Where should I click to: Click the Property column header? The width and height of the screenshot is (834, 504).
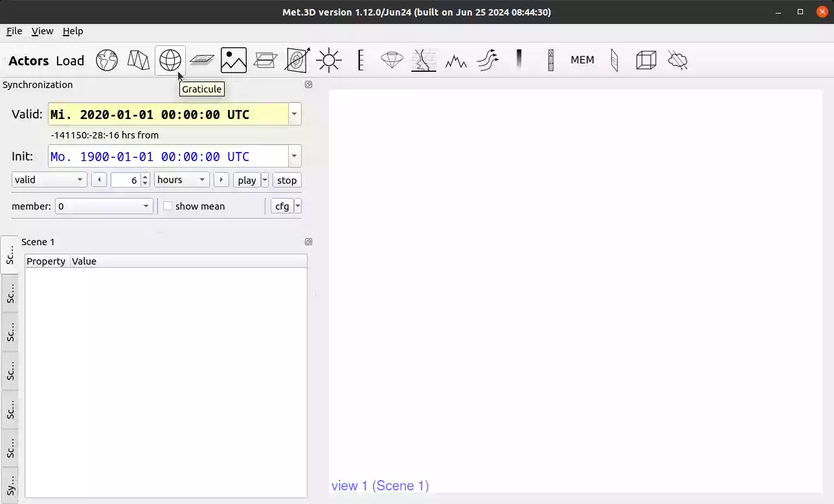pos(47,261)
